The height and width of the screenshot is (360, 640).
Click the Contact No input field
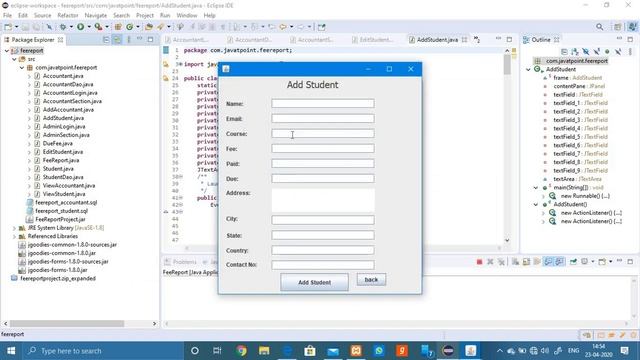323,265
